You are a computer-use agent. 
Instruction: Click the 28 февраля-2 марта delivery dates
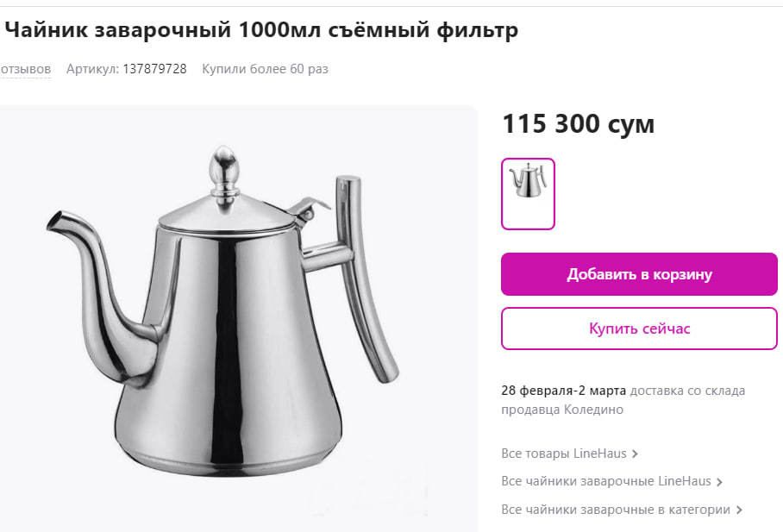click(x=563, y=391)
